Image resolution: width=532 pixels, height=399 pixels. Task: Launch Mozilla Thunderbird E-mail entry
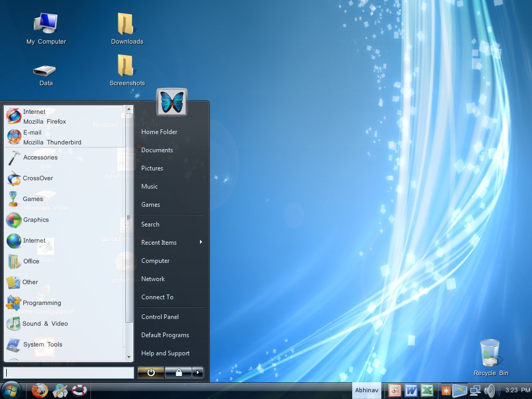click(x=64, y=137)
